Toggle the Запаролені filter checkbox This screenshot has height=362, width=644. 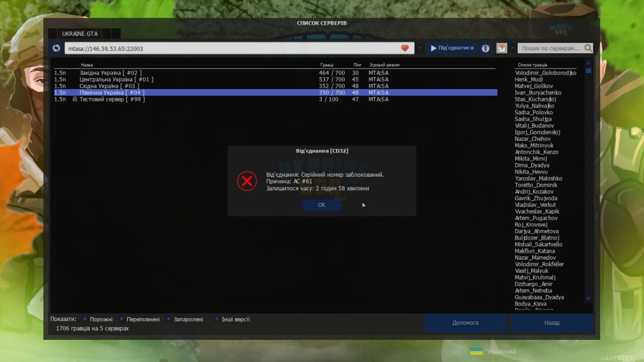168,319
